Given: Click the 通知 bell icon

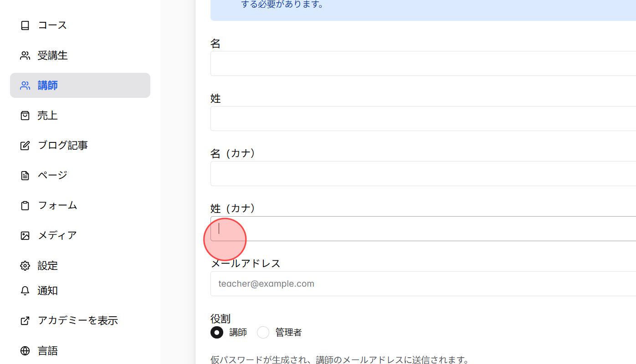Looking at the screenshot, I should click(25, 291).
